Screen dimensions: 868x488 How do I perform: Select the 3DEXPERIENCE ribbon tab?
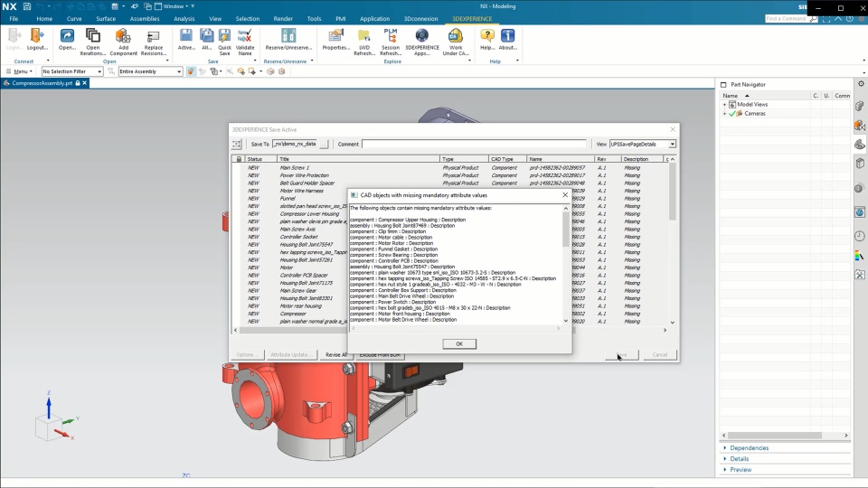coord(472,19)
